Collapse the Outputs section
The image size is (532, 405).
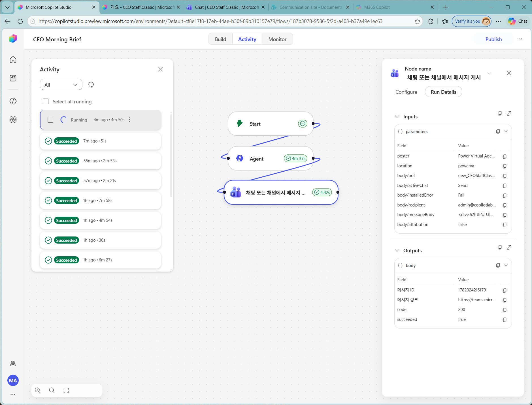click(x=397, y=251)
